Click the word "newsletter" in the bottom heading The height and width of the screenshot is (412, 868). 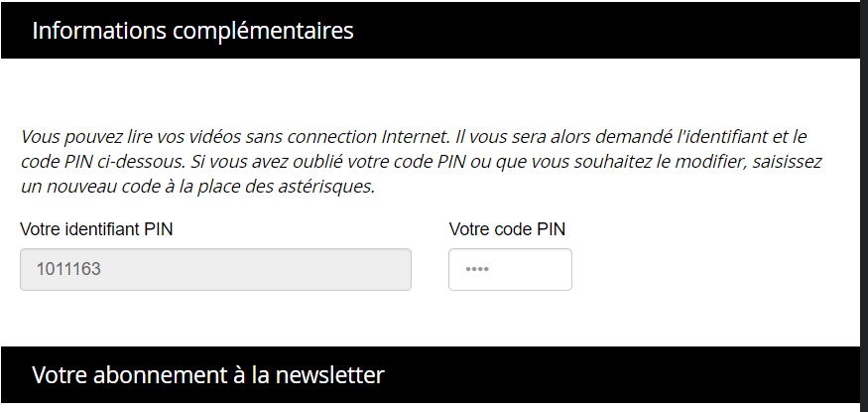(x=334, y=375)
